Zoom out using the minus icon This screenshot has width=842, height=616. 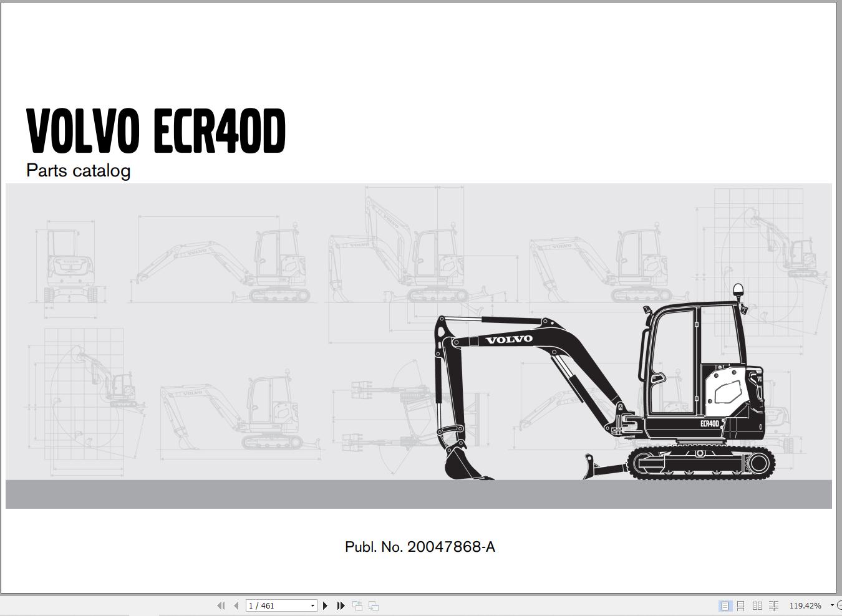(840, 605)
